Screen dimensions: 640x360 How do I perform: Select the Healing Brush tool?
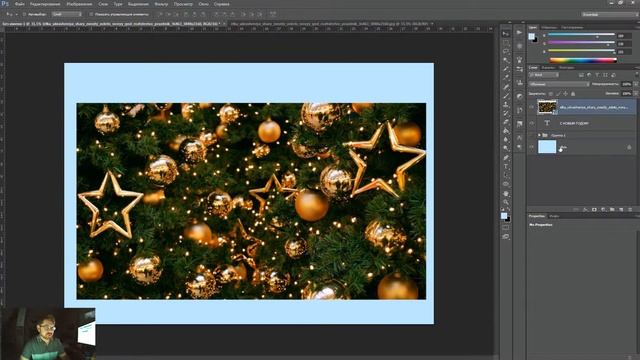[x=506, y=87]
